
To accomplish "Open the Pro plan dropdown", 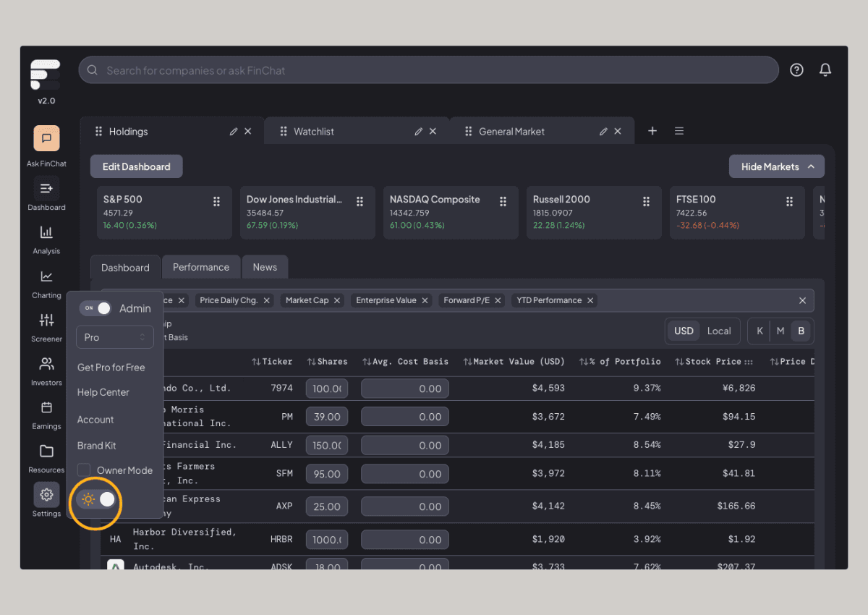I will tap(115, 337).
